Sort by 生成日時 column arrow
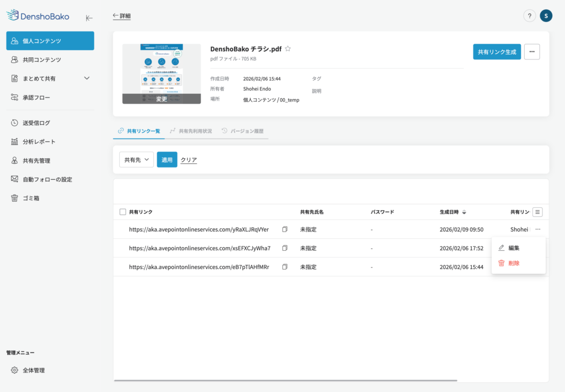Screen dimensions: 565x392 464,212
